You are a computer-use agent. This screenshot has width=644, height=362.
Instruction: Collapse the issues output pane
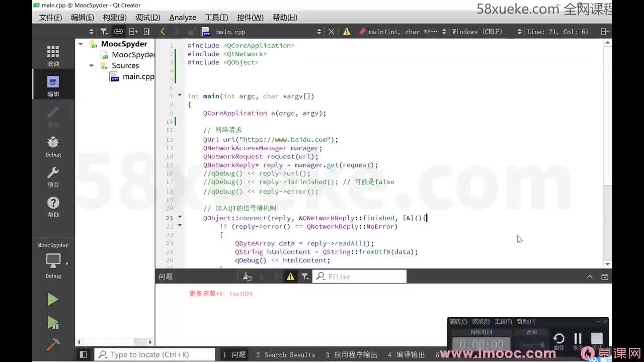coord(590,277)
